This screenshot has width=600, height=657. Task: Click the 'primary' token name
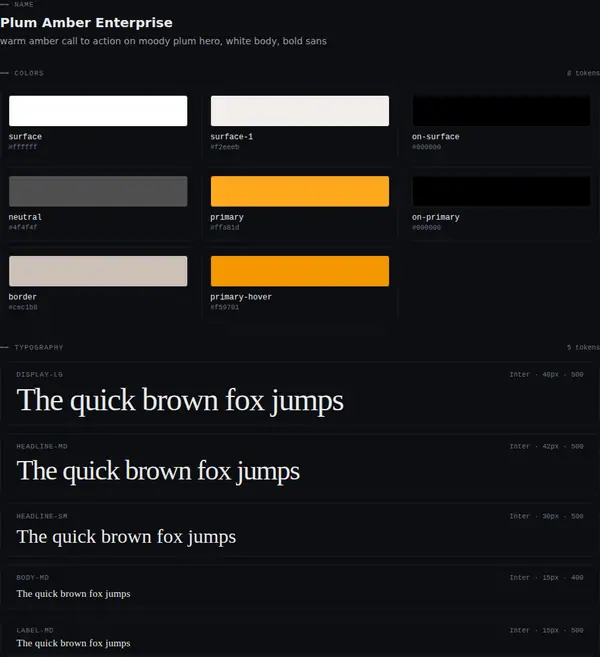click(227, 217)
